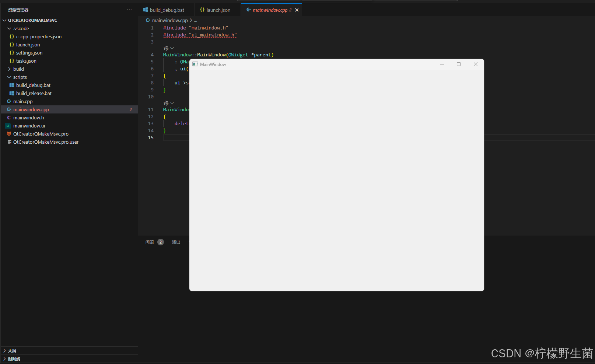Open the Problems panel tab
Viewport: 595px width, 364px height.
click(150, 242)
